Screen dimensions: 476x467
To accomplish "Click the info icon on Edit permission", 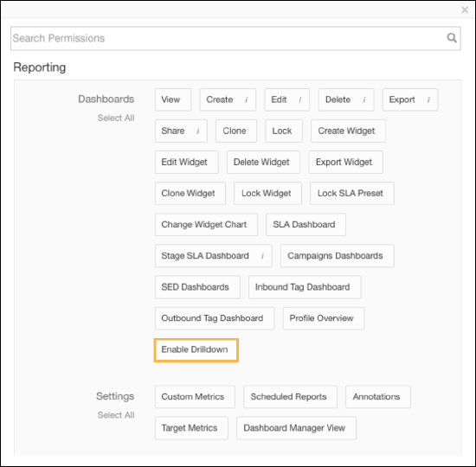I will click(x=300, y=99).
